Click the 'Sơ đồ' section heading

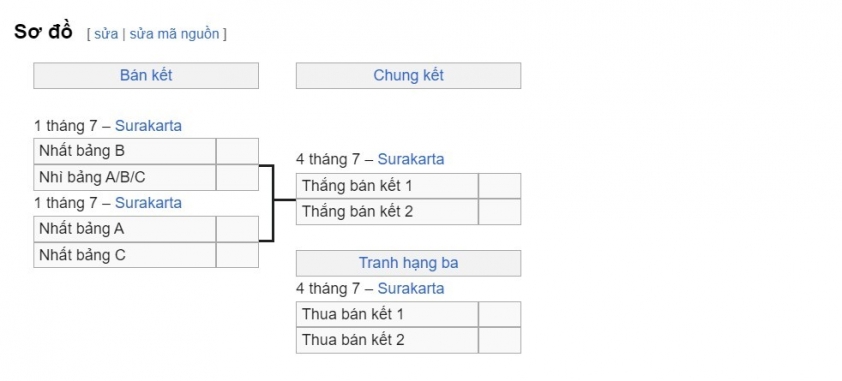[43, 32]
